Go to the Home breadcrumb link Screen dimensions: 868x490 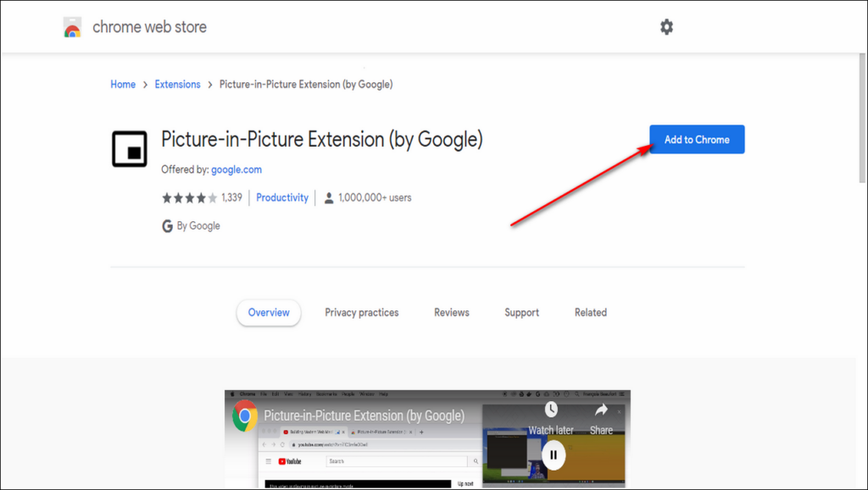[123, 84]
